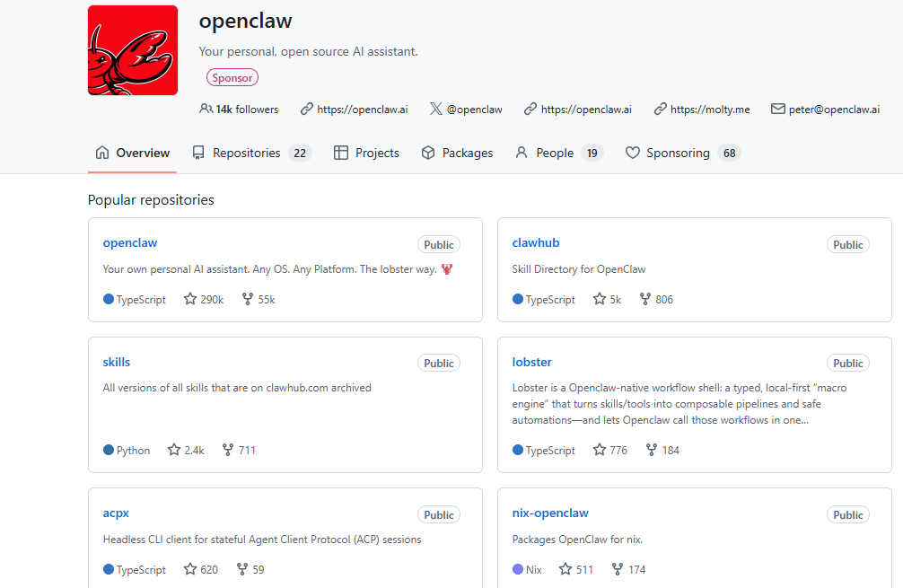The image size is (903, 588).
Task: Open the lobster repository link
Action: (x=531, y=362)
